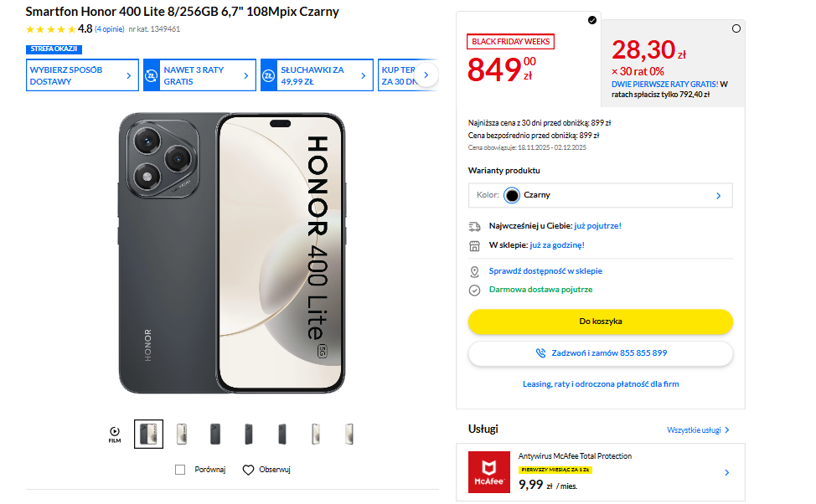Click the second product photo thumbnail
The height and width of the screenshot is (504, 816).
click(181, 434)
